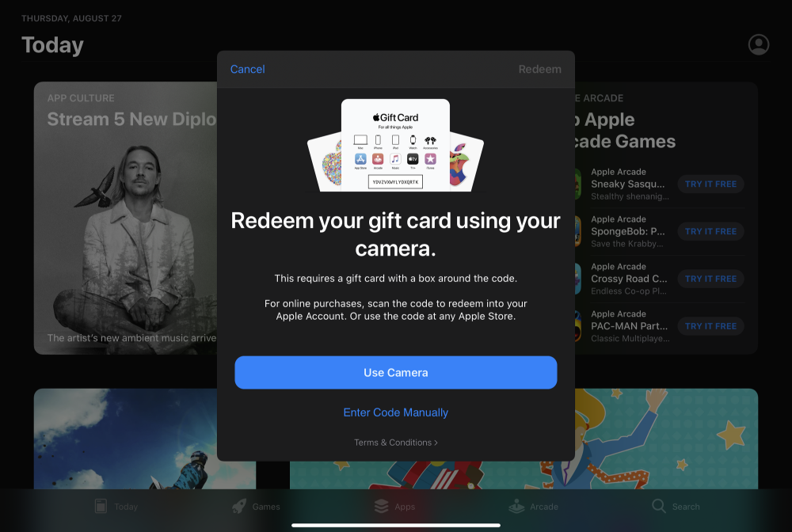Click the Apps stack icon
Screen dimensions: 792x532
tap(382, 506)
